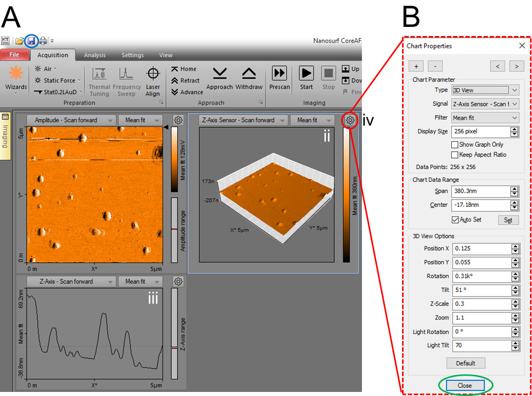Open the Static Force mode dropdown
Image resolution: width=532 pixels, height=396 pixels.
[58, 80]
